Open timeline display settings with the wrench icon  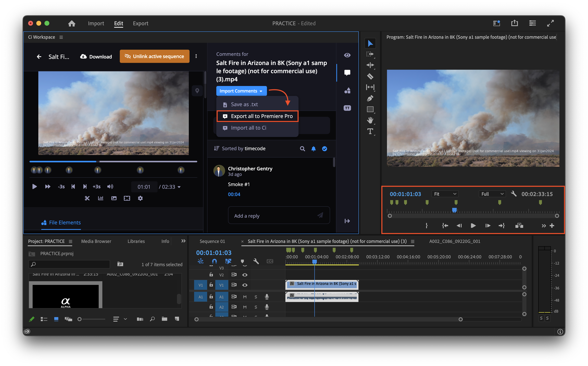click(x=256, y=261)
